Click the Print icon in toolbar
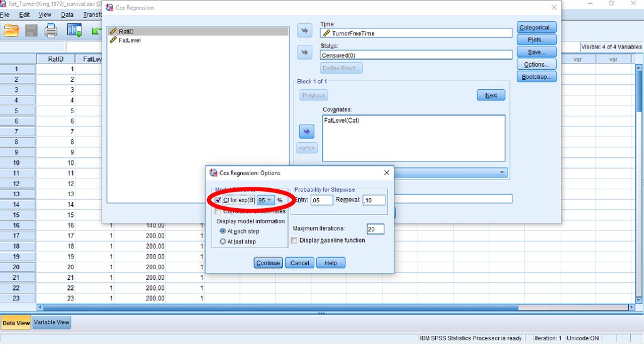Viewport: 644px width, 361px height. point(51,31)
